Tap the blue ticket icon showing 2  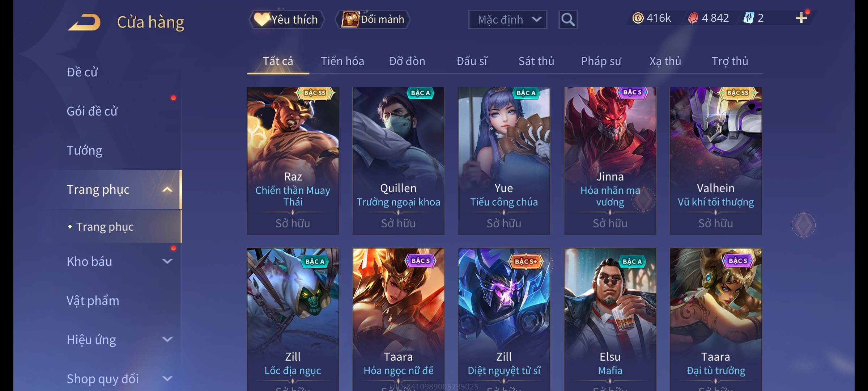click(749, 18)
